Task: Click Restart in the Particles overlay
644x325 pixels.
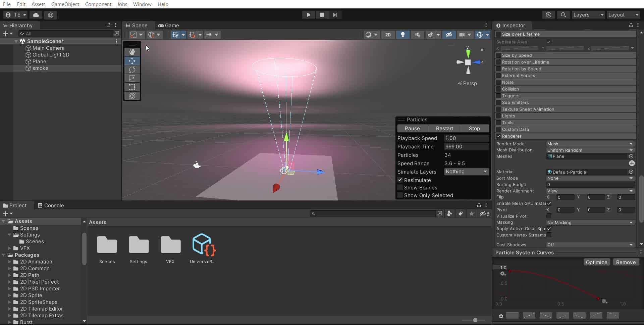Action: coord(444,128)
